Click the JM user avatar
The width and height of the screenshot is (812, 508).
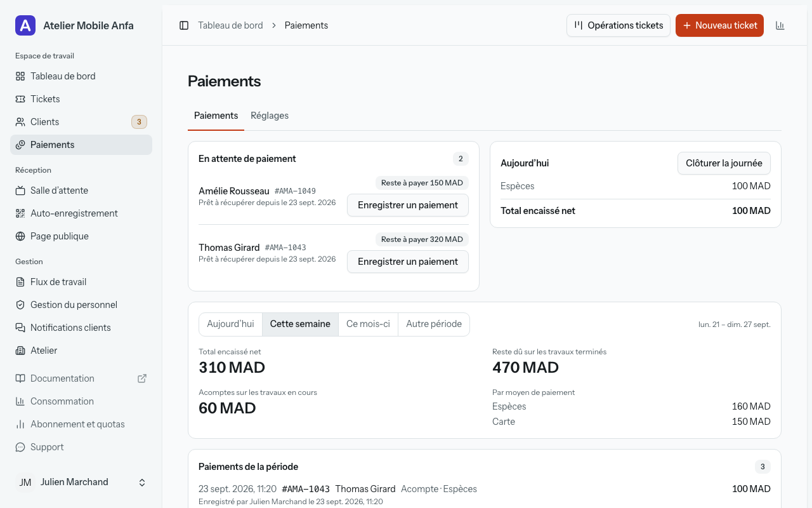click(x=25, y=483)
